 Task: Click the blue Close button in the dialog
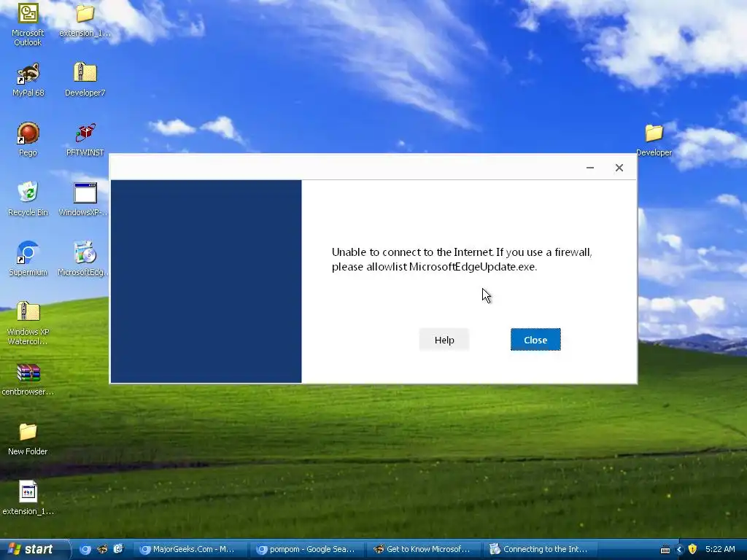[x=535, y=340]
